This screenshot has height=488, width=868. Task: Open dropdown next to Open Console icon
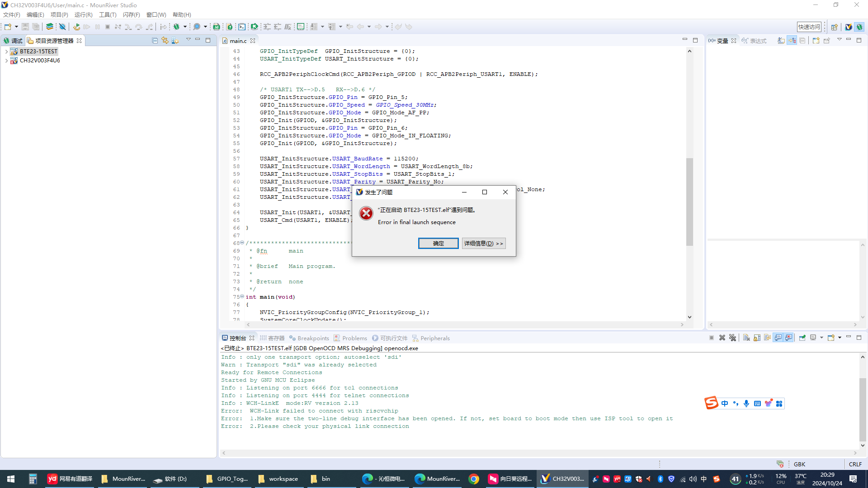[840, 338]
